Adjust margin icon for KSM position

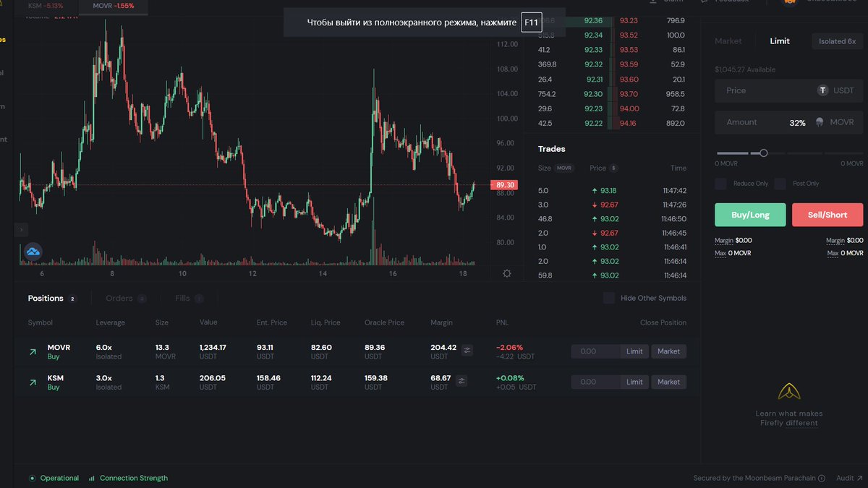point(461,381)
